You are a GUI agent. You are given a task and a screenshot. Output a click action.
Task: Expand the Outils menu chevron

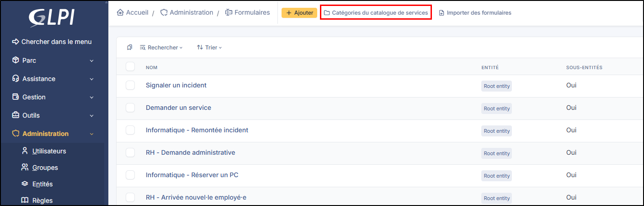pos(91,116)
